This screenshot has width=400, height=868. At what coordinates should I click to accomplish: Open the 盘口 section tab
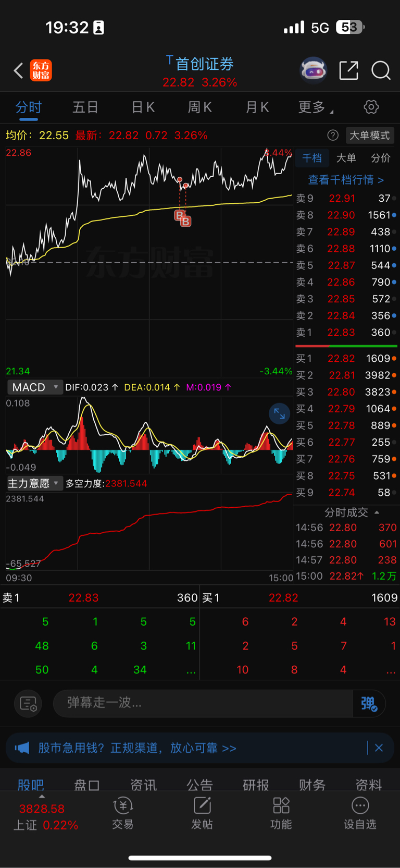[x=87, y=785]
